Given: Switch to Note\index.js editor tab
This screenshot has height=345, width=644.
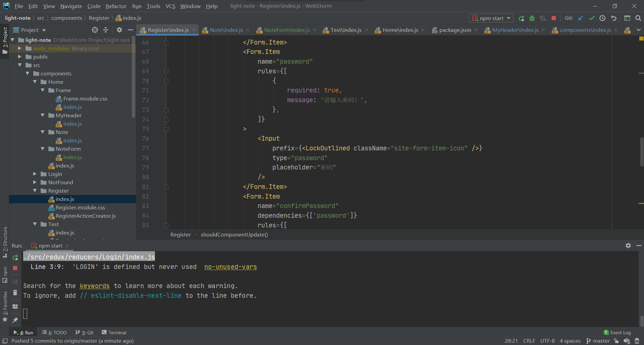Looking at the screenshot, I should point(226,30).
